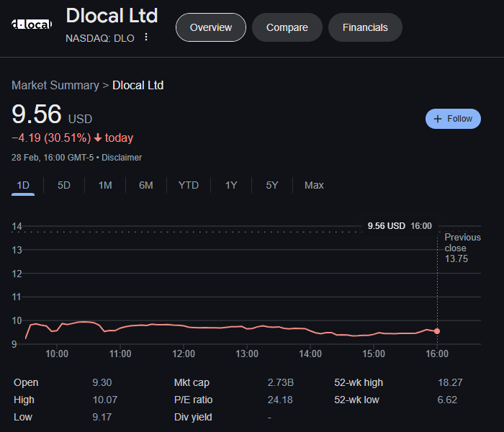This screenshot has width=504, height=432.
Task: Switch to the Compare tab
Action: (287, 27)
